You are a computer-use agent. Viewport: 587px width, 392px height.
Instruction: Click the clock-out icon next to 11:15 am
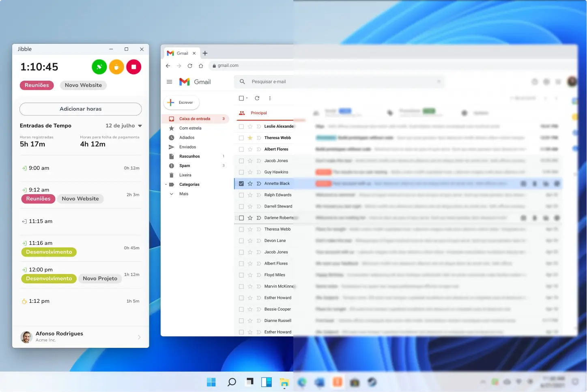tap(24, 221)
